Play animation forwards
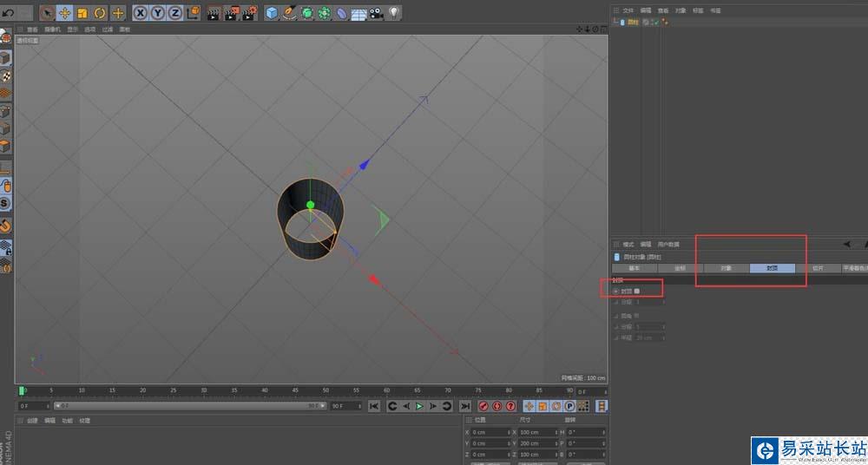Viewport: 868px width, 465px height. click(x=419, y=406)
